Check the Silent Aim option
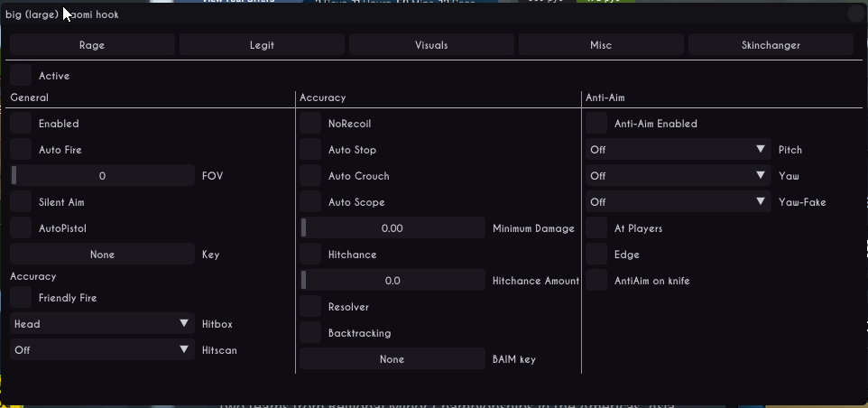The width and height of the screenshot is (868, 408). (21, 202)
